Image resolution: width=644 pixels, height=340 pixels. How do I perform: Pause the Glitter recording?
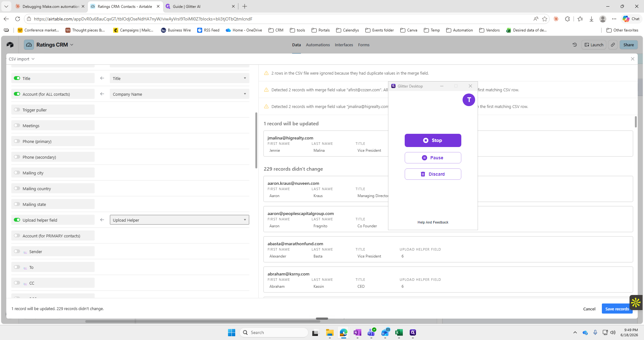click(x=433, y=158)
